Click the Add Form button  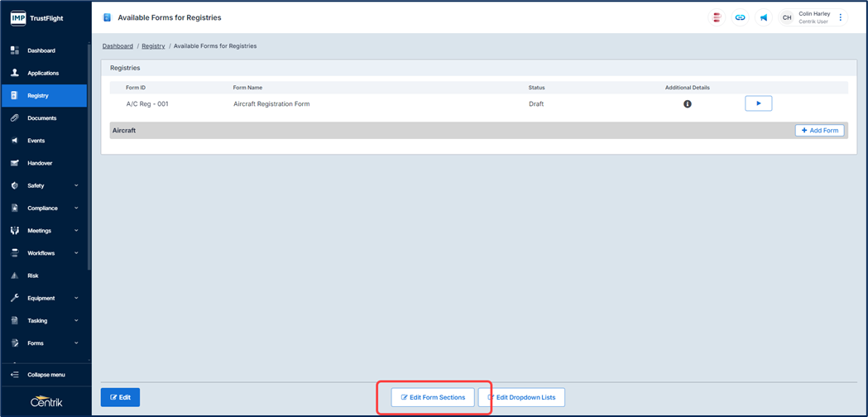(819, 131)
